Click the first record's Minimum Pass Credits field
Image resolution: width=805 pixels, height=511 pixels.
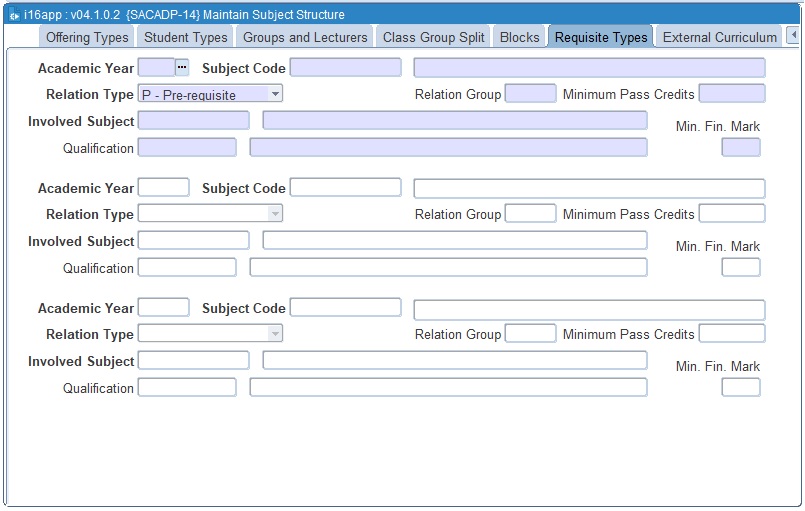point(732,94)
